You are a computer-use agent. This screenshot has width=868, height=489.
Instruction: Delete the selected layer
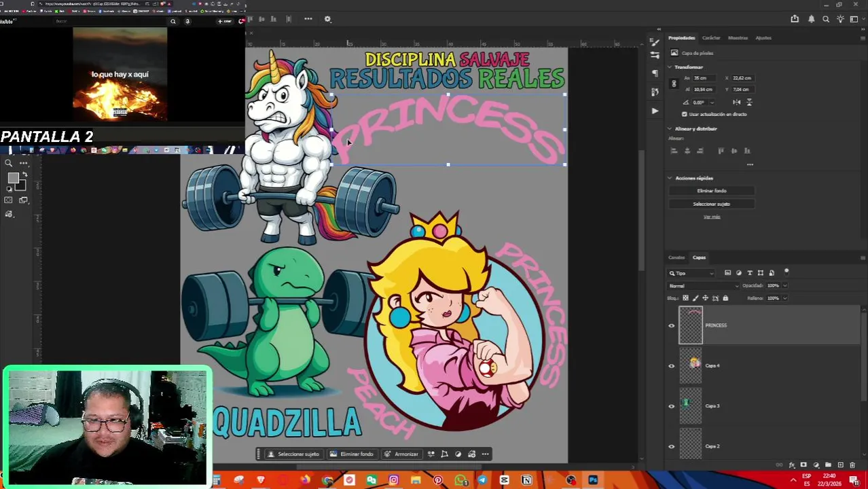(852, 465)
